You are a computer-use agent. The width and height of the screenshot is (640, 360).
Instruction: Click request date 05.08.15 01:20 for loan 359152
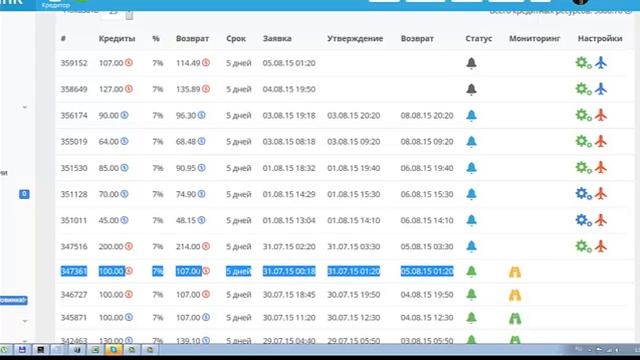coord(289,63)
